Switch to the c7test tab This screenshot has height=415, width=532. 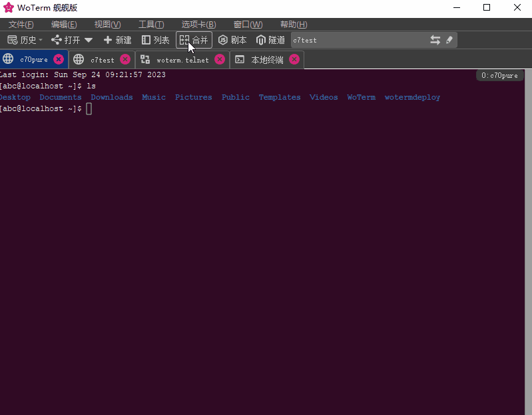click(102, 60)
